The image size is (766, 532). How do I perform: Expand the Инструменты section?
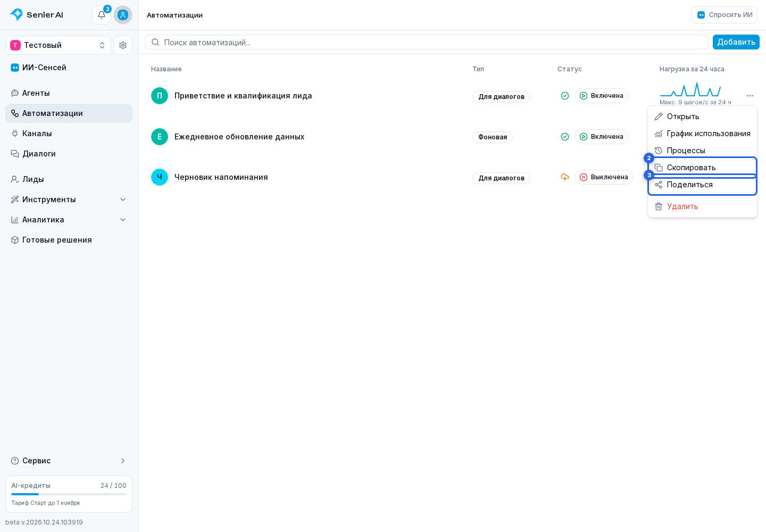click(69, 199)
